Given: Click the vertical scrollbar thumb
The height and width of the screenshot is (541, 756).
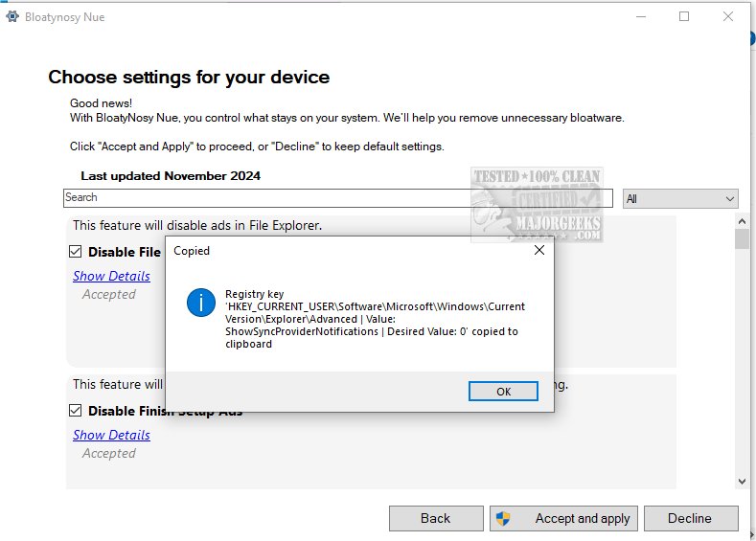Looking at the screenshot, I should point(742,239).
